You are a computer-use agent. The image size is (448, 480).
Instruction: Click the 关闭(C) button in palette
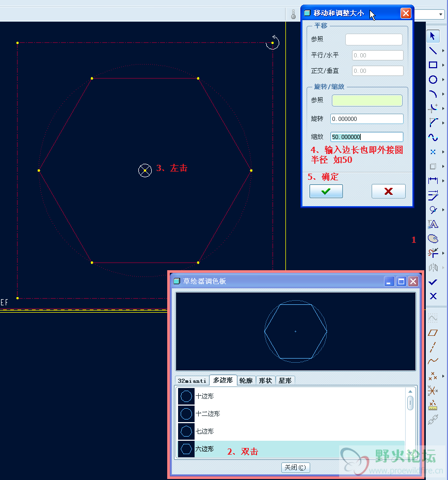coord(295,468)
